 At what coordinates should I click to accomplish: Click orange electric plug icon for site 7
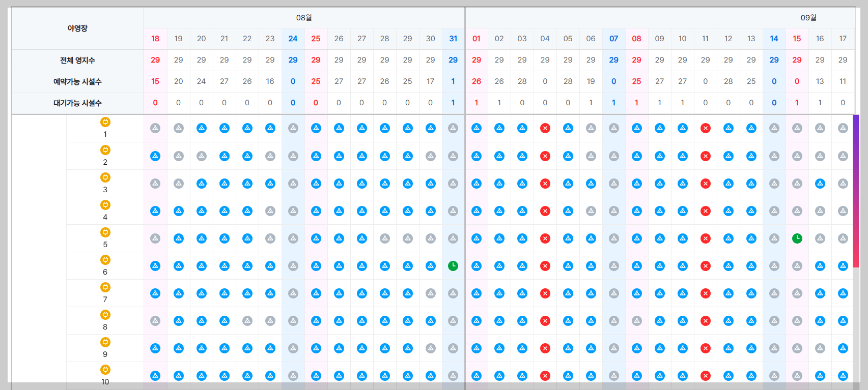tap(105, 287)
